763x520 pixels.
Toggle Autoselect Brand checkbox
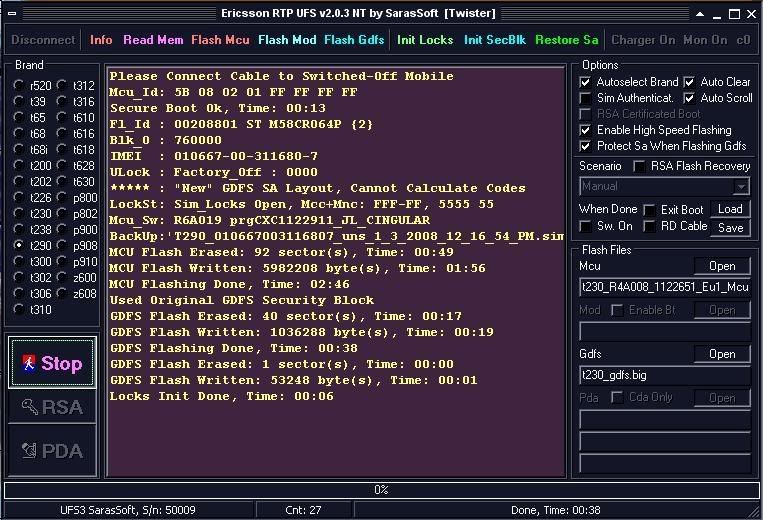[x=585, y=82]
